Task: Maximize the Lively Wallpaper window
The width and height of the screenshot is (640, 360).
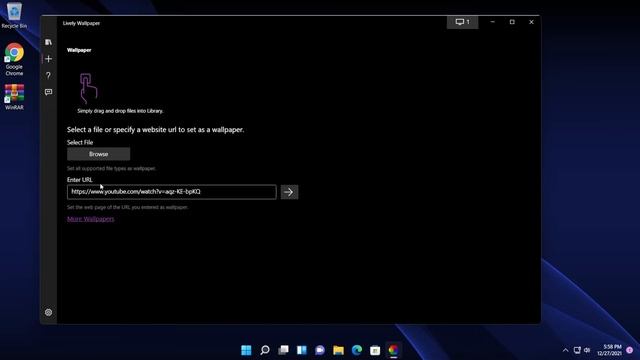Action: [512, 22]
